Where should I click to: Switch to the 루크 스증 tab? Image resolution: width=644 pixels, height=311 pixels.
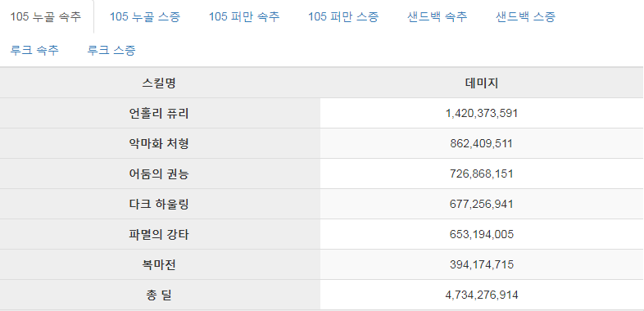tap(111, 50)
